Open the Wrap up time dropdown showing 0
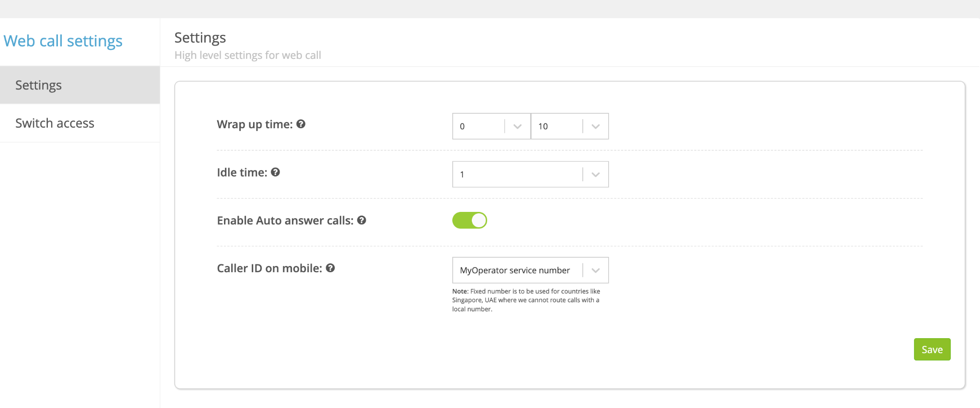980x408 pixels. pos(479,126)
